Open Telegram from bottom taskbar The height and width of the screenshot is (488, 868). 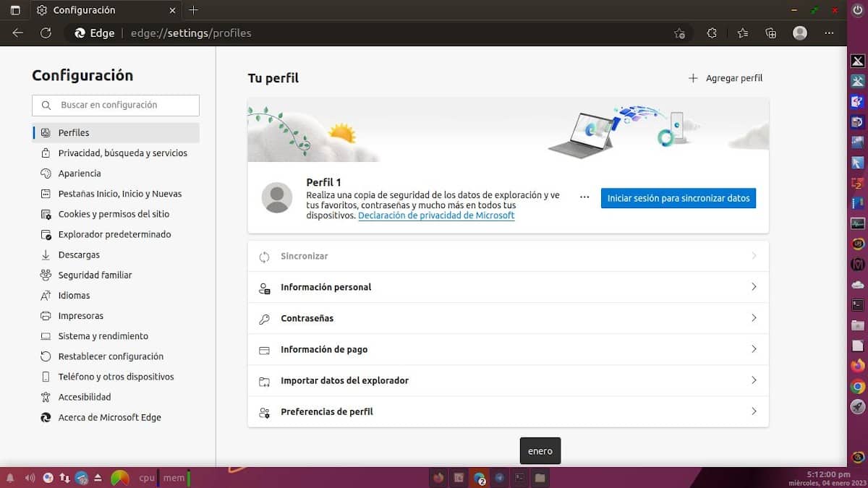[x=499, y=478]
